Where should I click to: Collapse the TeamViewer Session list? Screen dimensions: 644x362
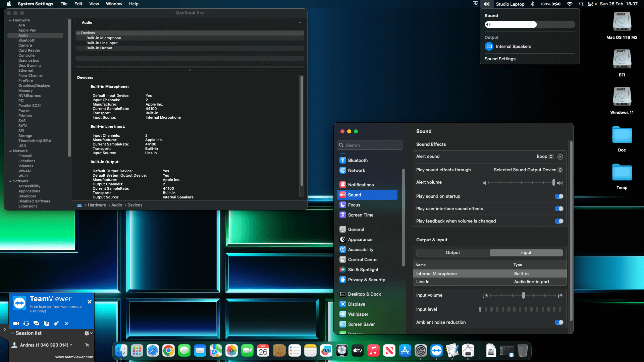pyautogui.click(x=12, y=333)
